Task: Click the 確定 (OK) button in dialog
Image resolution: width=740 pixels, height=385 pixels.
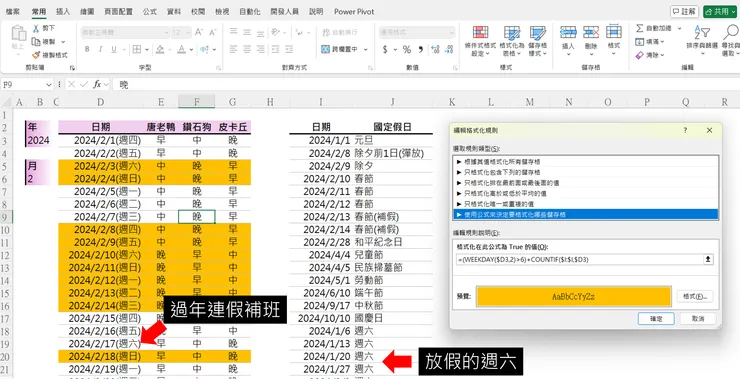Action: click(x=656, y=318)
